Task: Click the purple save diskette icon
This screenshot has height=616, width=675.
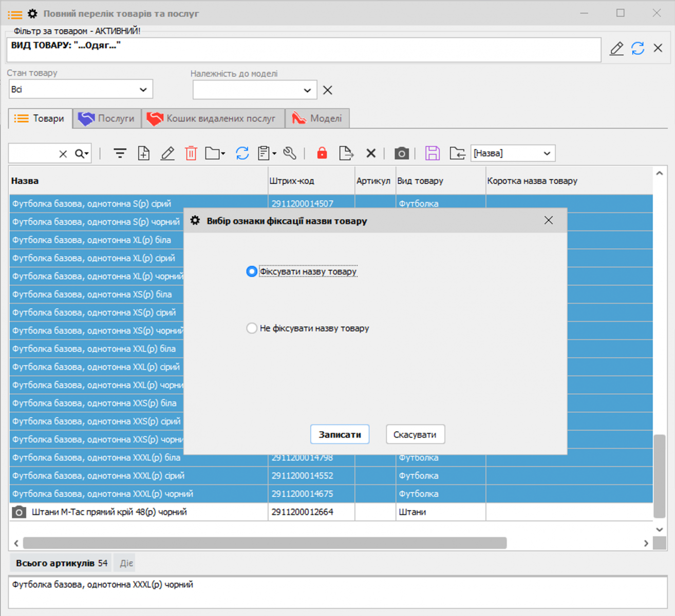Action: click(x=432, y=153)
